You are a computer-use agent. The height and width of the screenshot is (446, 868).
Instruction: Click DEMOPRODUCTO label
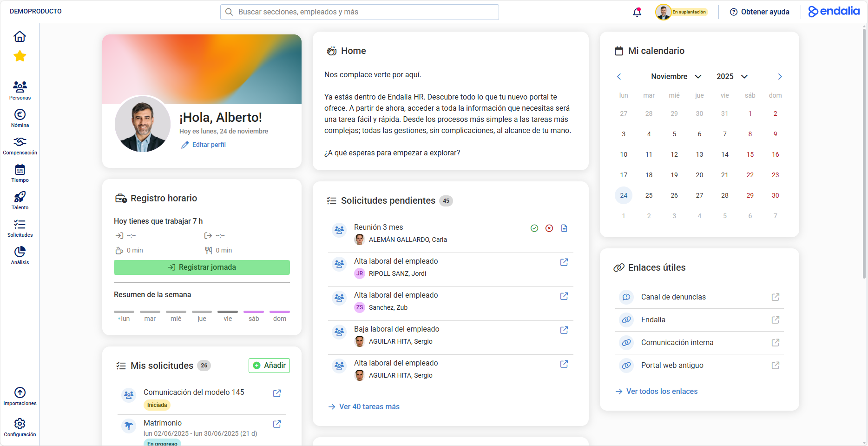(36, 11)
